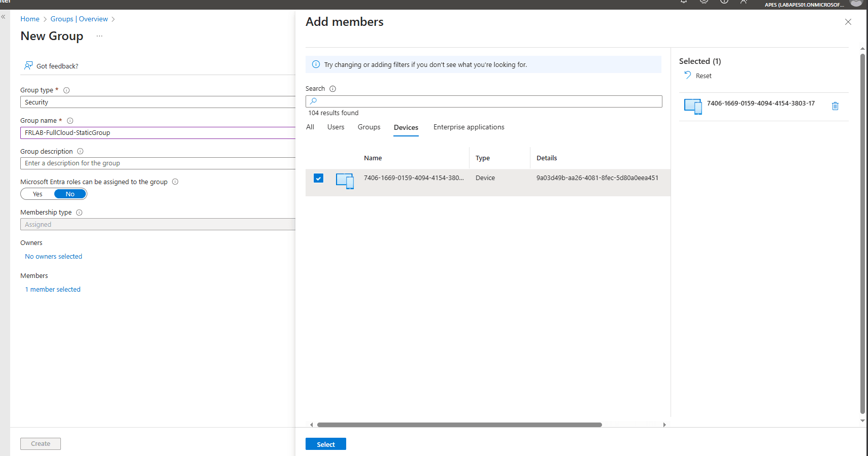Select the Devices tab
The width and height of the screenshot is (868, 456).
[x=406, y=128]
